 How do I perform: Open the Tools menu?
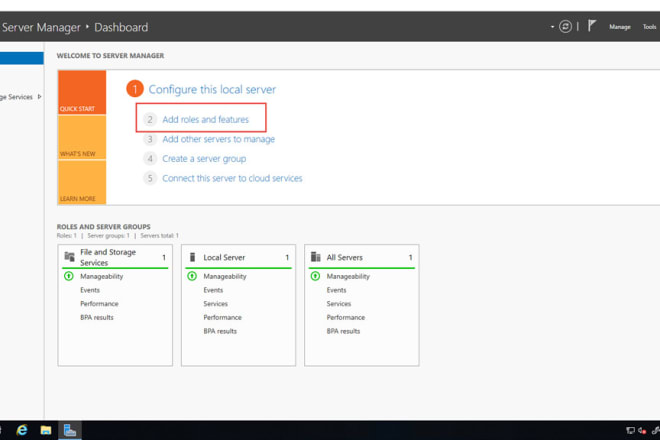[x=649, y=27]
